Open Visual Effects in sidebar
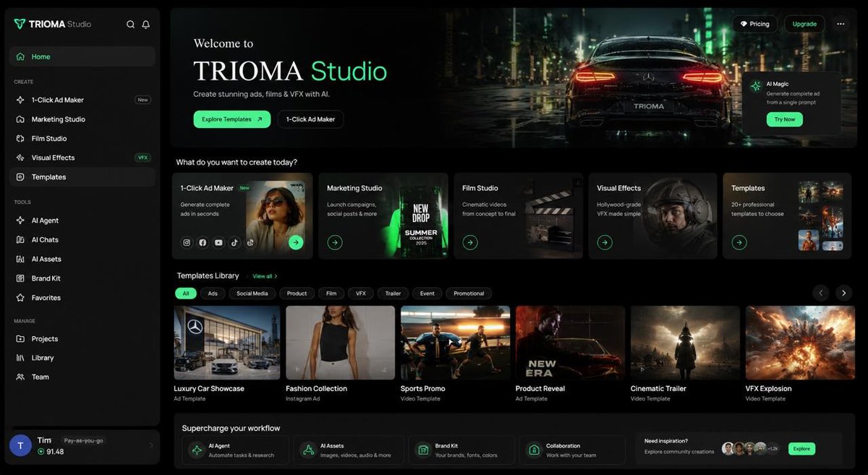The height and width of the screenshot is (475, 868). 82,158
